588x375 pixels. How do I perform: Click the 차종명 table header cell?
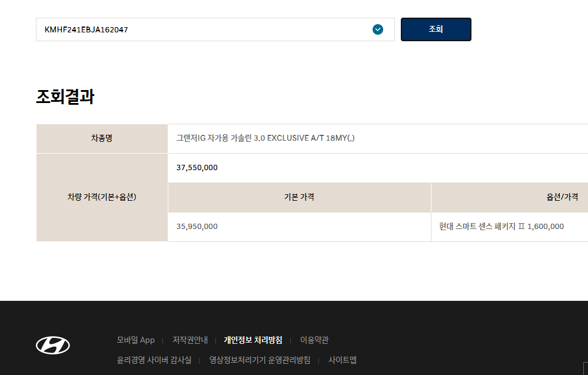tap(102, 138)
